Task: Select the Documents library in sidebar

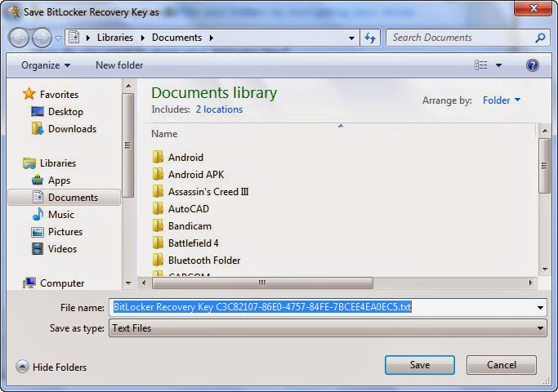Action: tap(65, 198)
